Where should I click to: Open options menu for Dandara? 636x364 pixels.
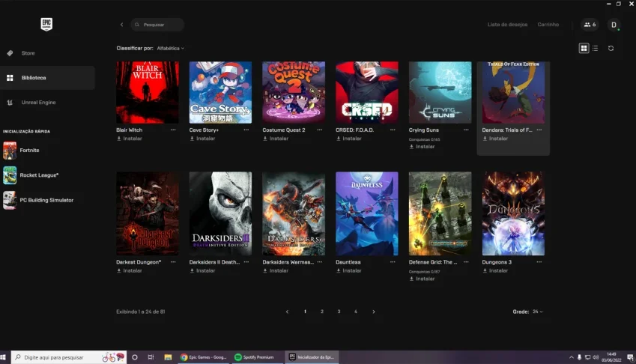pos(539,130)
